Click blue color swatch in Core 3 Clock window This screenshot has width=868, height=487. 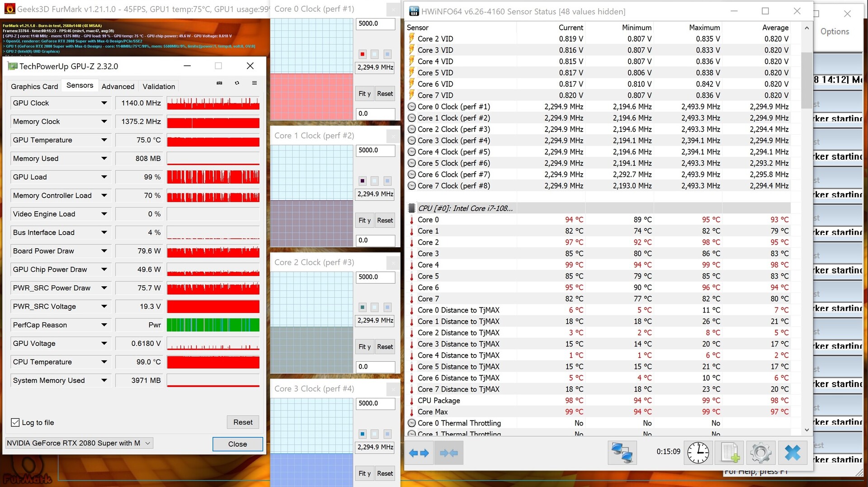pyautogui.click(x=363, y=434)
